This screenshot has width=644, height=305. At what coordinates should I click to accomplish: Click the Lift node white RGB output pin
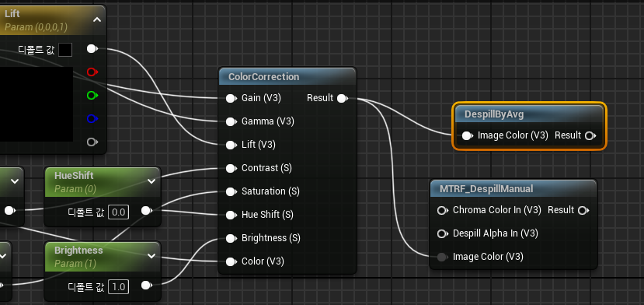pyautogui.click(x=92, y=49)
